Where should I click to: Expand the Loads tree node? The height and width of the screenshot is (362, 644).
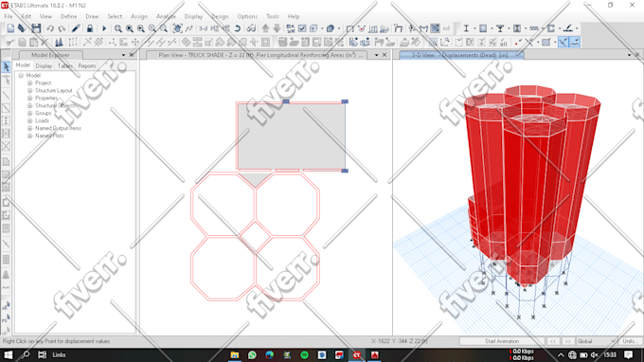coord(29,120)
